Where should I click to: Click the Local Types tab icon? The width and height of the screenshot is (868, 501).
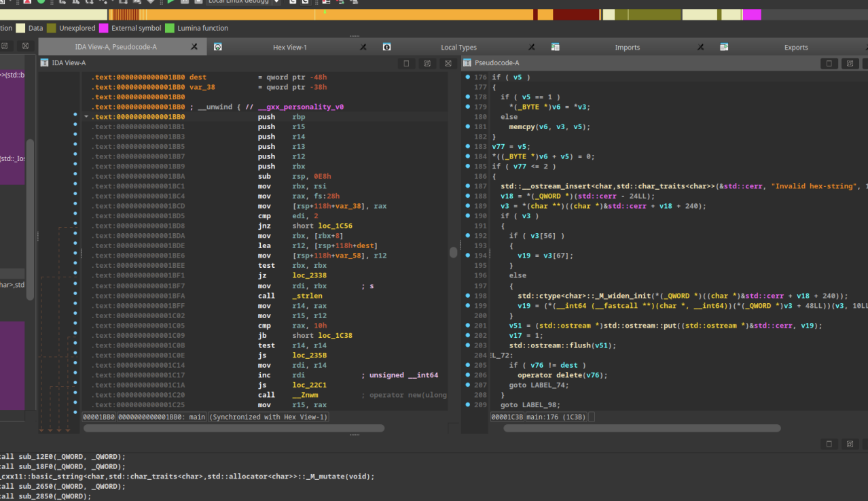click(x=386, y=48)
